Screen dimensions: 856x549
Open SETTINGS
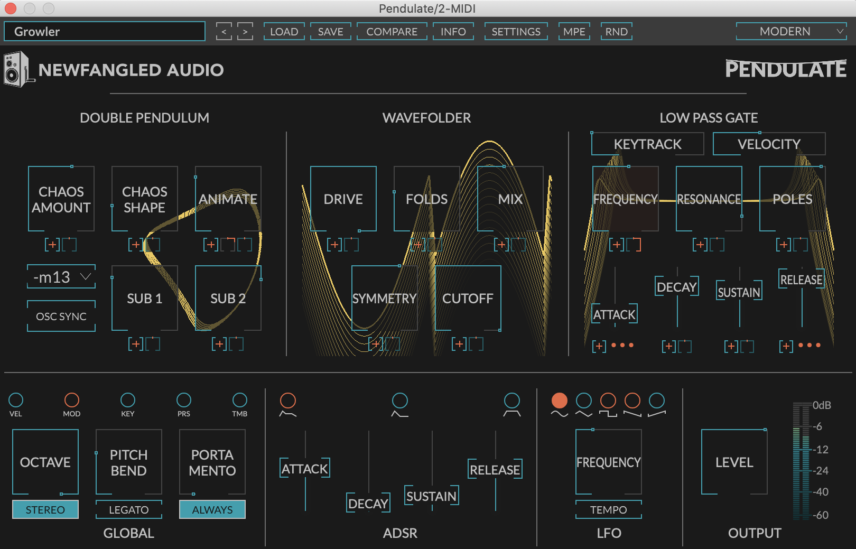coord(516,32)
